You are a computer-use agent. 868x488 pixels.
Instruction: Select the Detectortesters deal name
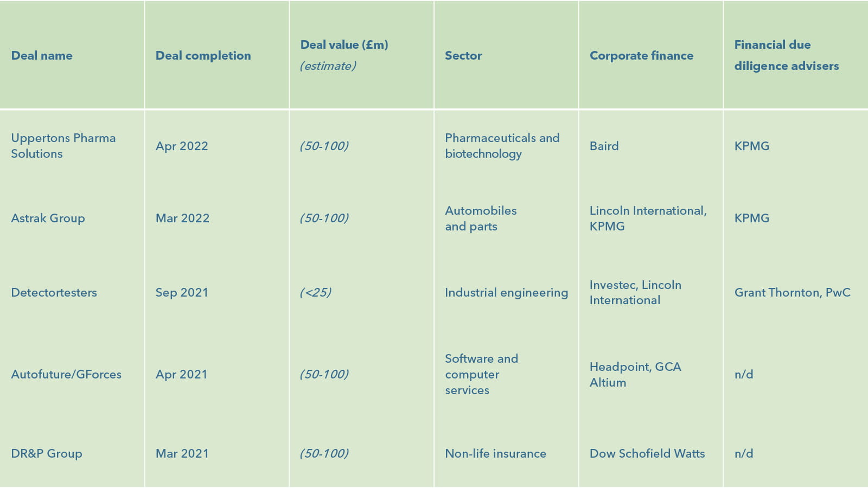tap(54, 293)
